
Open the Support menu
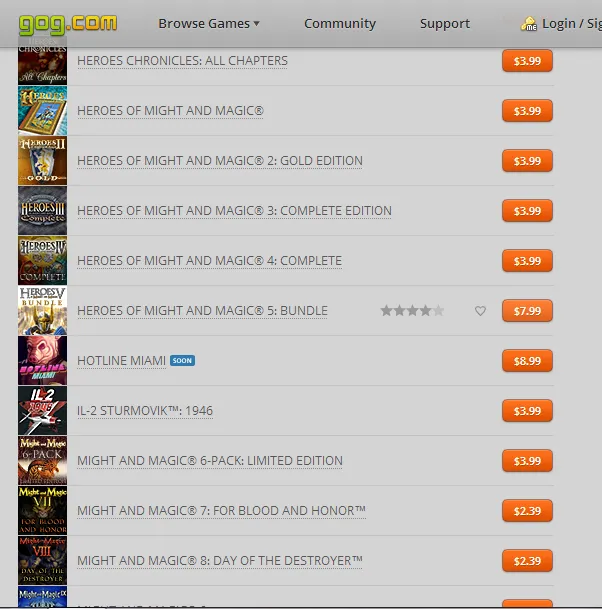[x=445, y=24]
